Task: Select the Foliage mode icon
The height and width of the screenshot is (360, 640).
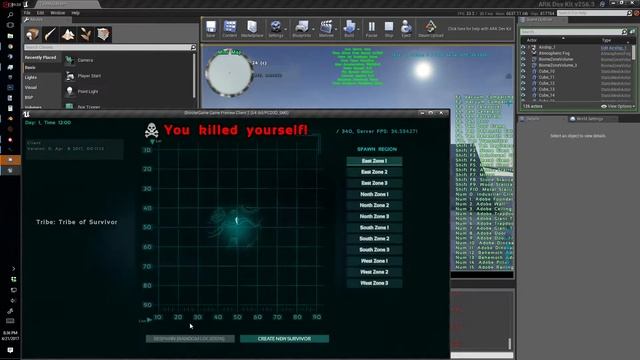Action: coord(86,34)
